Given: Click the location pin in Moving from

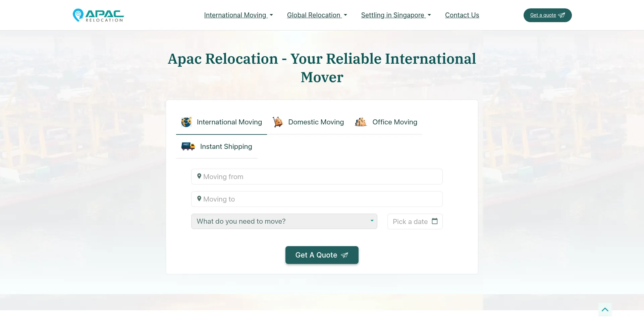Looking at the screenshot, I should point(199,176).
